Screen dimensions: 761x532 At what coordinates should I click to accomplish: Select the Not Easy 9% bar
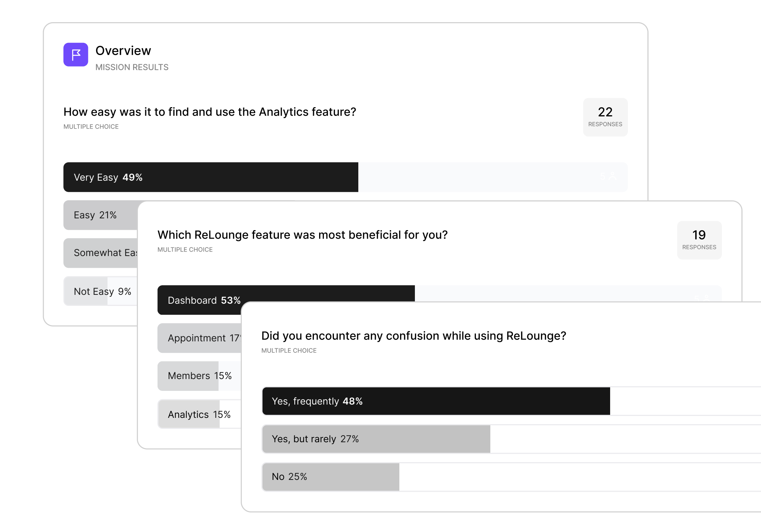click(x=101, y=291)
